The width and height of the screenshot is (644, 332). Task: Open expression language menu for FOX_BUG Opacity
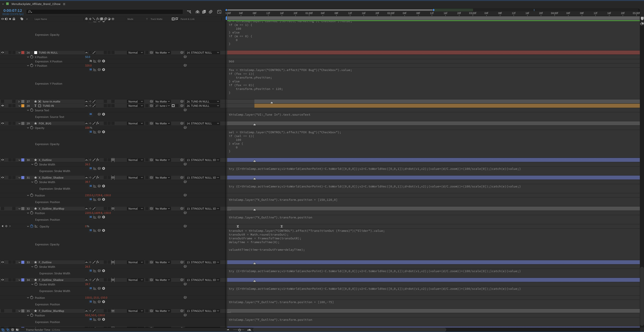(104, 132)
